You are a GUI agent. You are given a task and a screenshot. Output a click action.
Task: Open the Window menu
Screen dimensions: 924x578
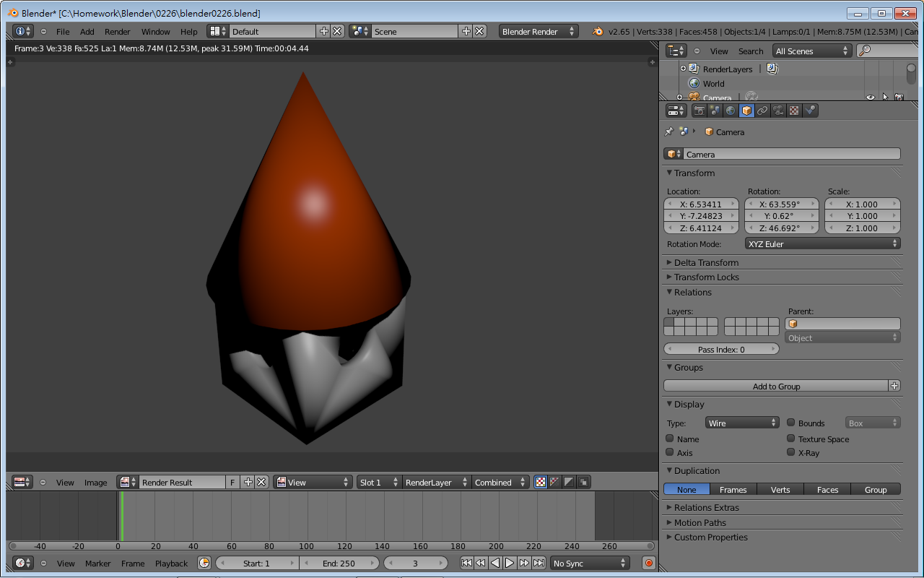point(155,31)
